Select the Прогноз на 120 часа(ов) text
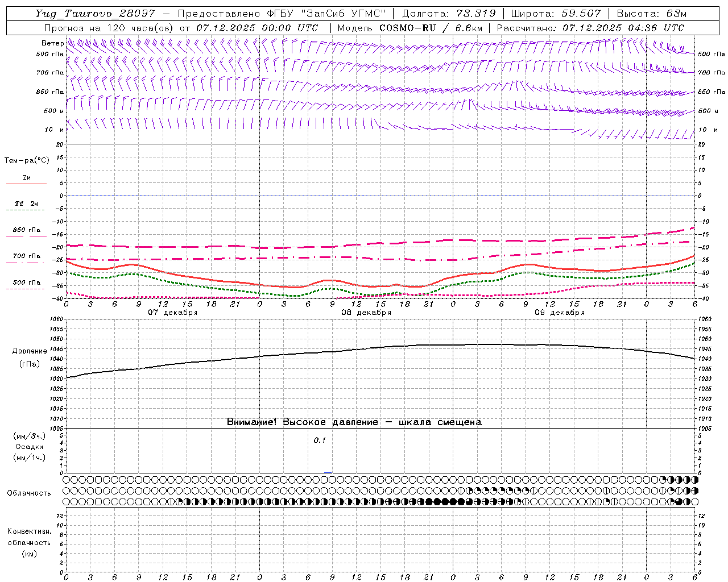The width and height of the screenshot is (728, 582). [x=110, y=28]
